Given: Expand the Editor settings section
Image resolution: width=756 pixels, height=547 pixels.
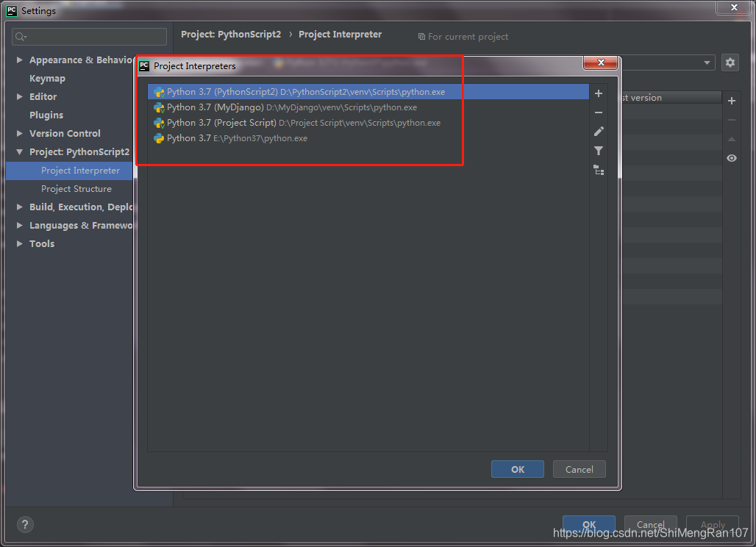Looking at the screenshot, I should point(19,96).
